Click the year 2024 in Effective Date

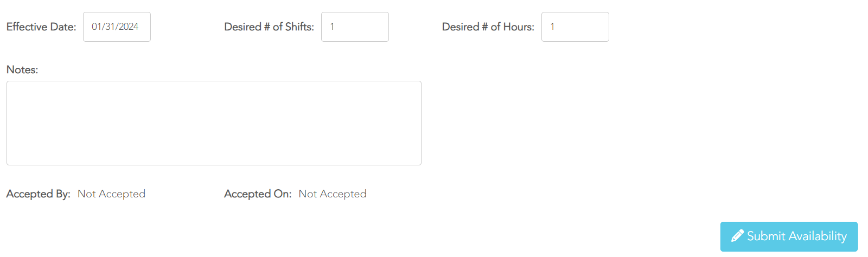tap(129, 27)
